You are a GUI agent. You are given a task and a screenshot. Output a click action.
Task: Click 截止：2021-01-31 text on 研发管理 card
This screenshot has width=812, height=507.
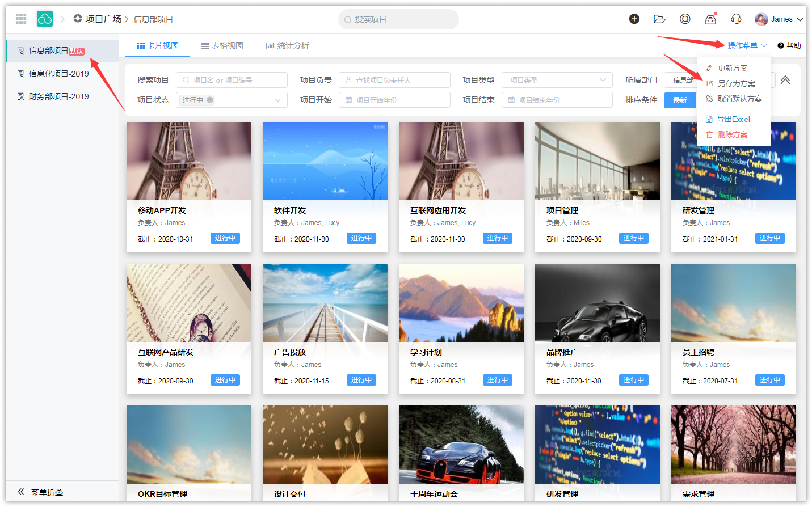(x=710, y=239)
